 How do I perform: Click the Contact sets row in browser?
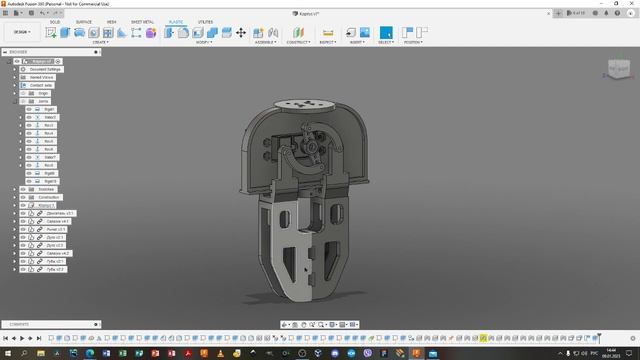[37, 85]
